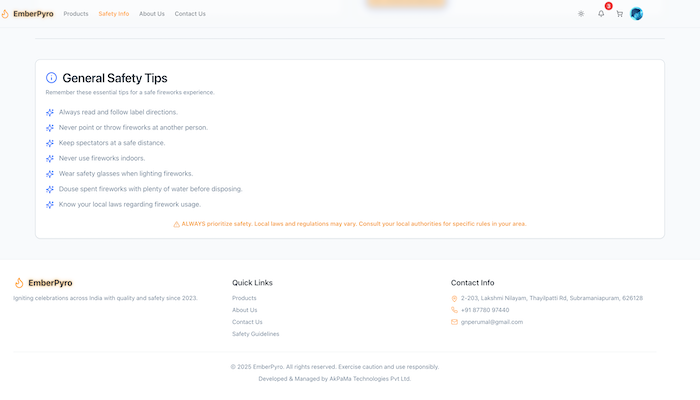Click text 'Always read and follow label directions.'
This screenshot has height=400, width=700.
click(118, 112)
